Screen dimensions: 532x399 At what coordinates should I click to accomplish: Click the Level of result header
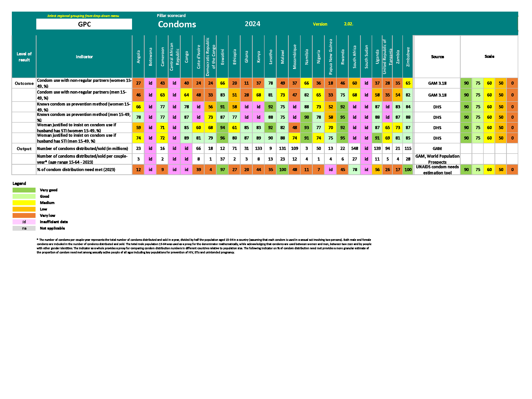pyautogui.click(x=24, y=57)
